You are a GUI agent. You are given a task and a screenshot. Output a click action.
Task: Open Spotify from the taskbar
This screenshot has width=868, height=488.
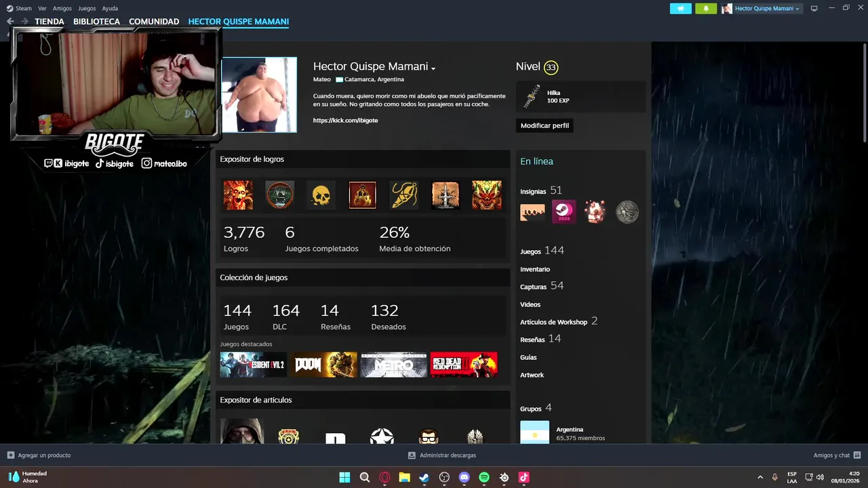[x=484, y=477]
